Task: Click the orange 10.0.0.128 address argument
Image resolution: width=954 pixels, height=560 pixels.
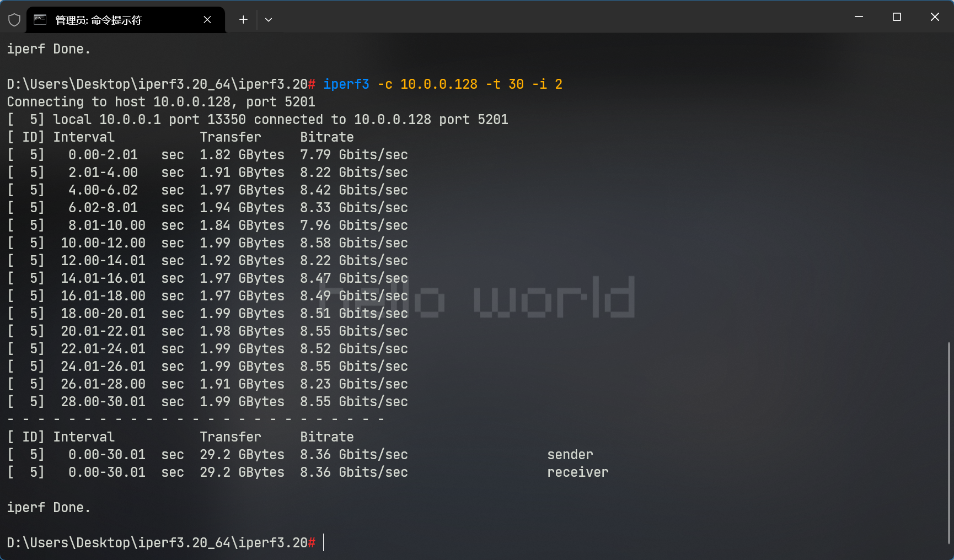Action: pyautogui.click(x=438, y=84)
